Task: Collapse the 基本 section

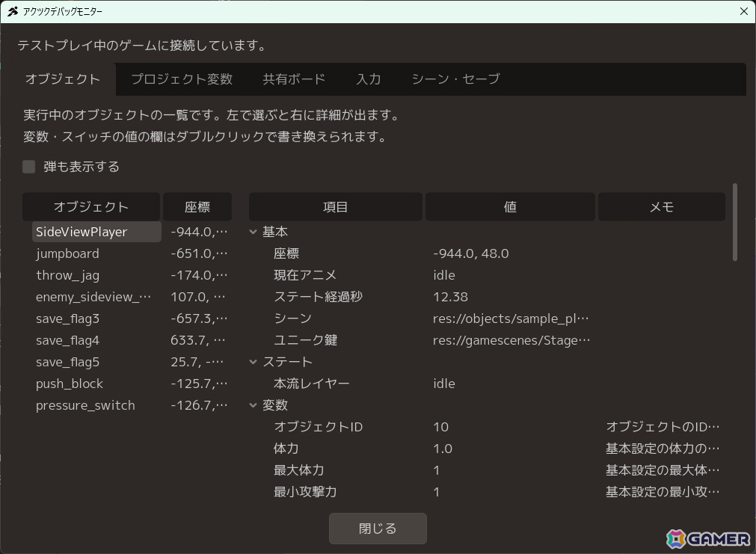Action: (x=253, y=232)
